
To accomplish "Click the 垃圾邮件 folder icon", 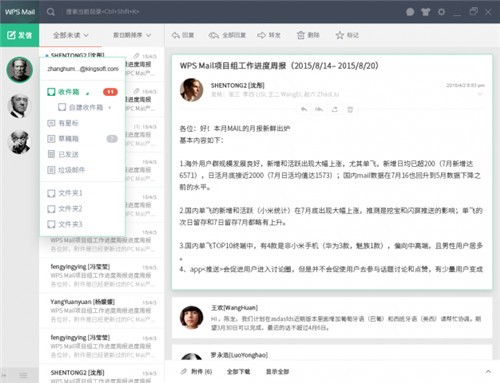I will [51, 170].
